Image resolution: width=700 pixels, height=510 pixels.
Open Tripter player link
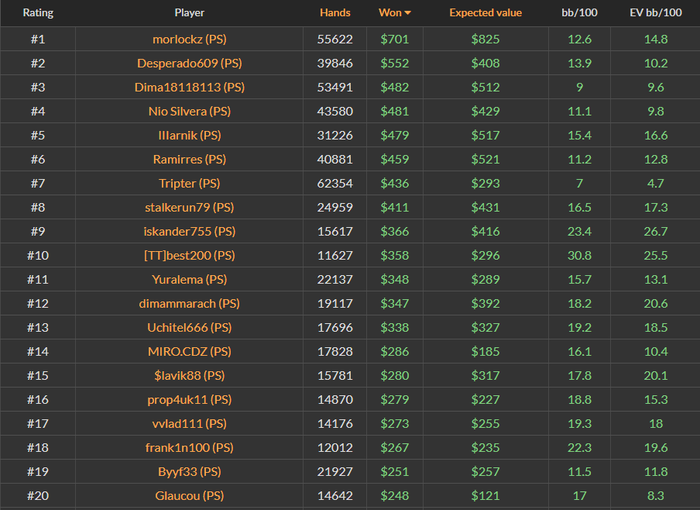click(189, 183)
